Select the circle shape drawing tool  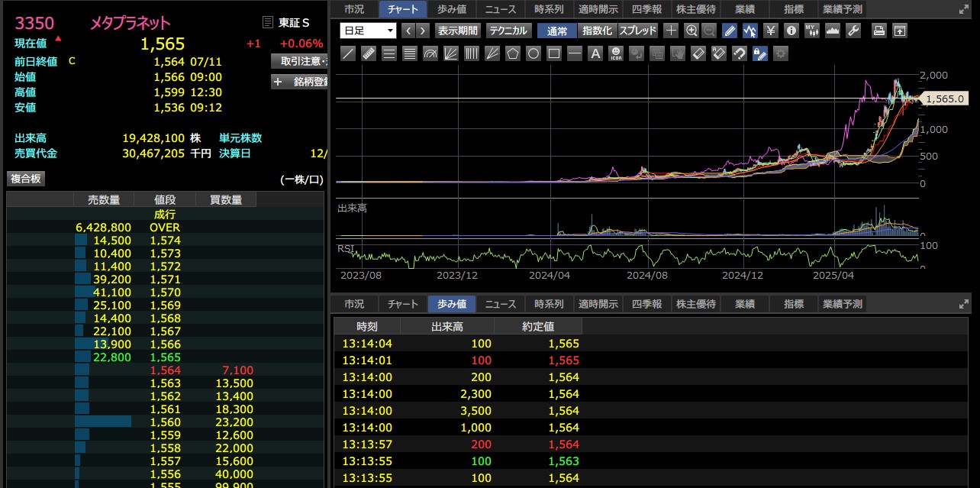click(534, 53)
